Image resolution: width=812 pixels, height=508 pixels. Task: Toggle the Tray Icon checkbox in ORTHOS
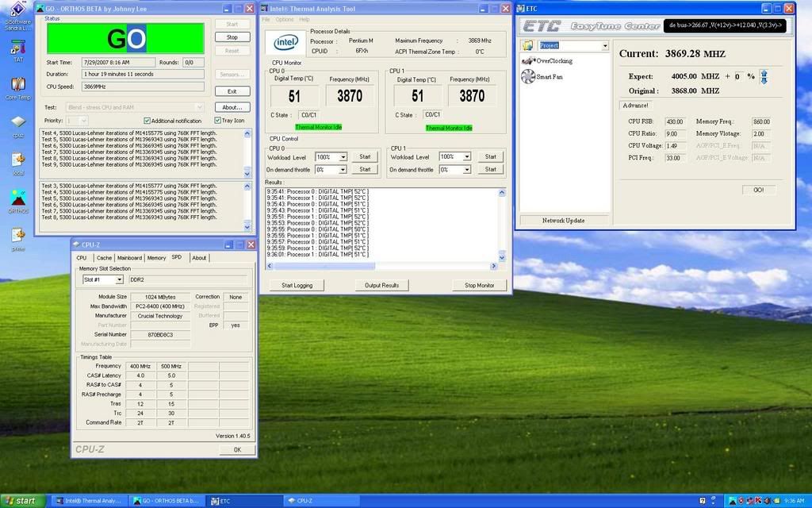click(217, 121)
